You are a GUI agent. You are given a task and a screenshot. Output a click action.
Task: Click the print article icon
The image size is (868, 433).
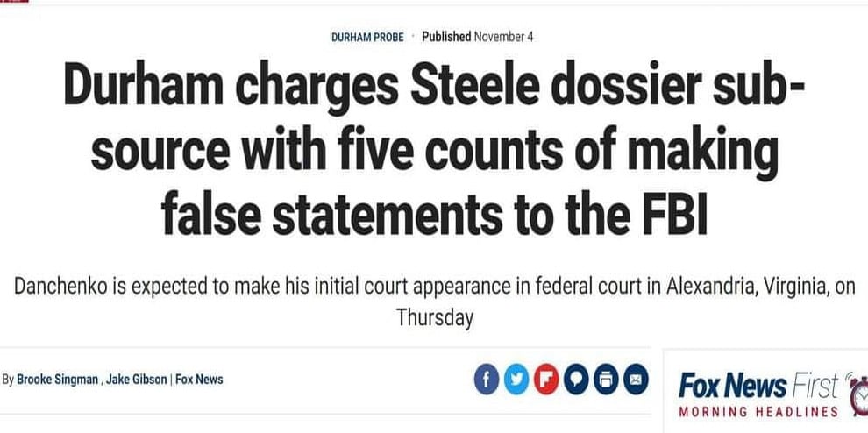click(606, 380)
